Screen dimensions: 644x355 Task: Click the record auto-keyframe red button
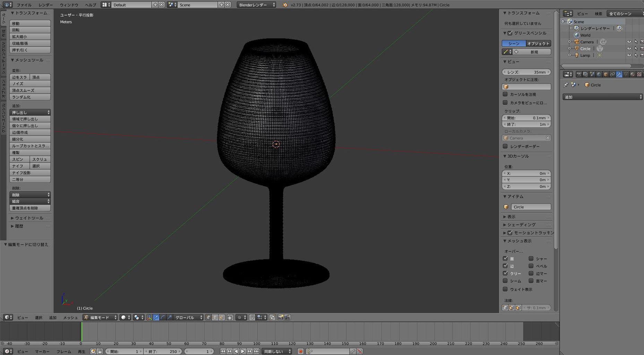click(x=301, y=351)
